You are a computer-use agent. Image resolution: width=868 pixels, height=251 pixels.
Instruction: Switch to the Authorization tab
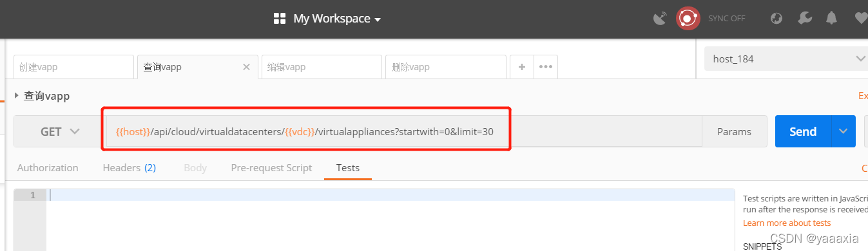click(48, 167)
